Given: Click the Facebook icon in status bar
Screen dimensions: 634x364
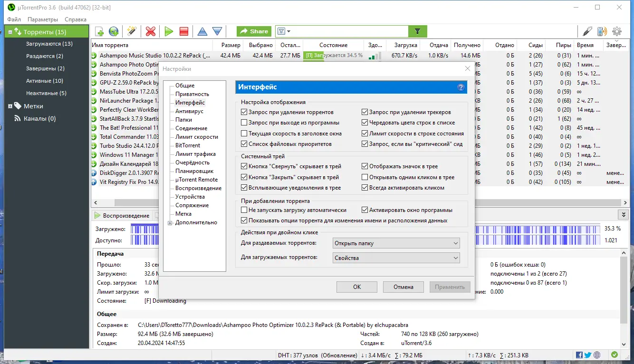Looking at the screenshot, I should coord(579,355).
